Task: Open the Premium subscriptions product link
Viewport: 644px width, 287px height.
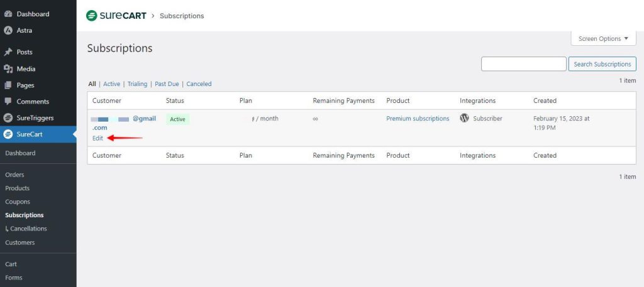Action: pos(418,119)
